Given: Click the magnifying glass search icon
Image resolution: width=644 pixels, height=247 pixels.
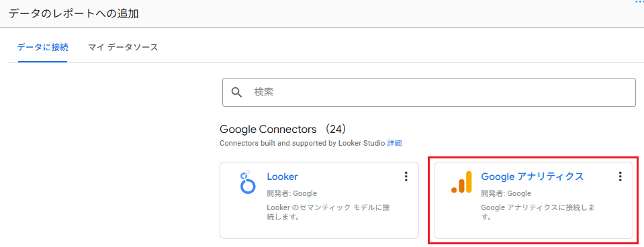Looking at the screenshot, I should coord(236,92).
